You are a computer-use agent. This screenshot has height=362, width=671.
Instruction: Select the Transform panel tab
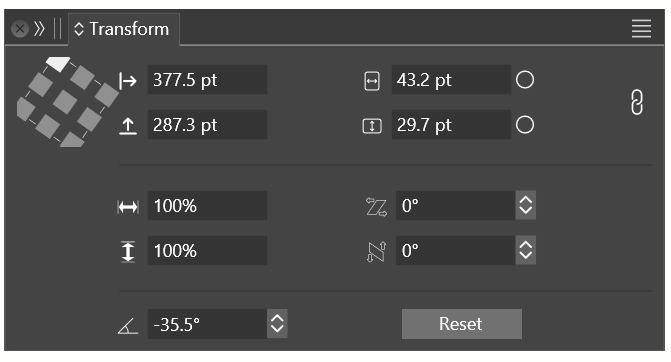(x=124, y=29)
